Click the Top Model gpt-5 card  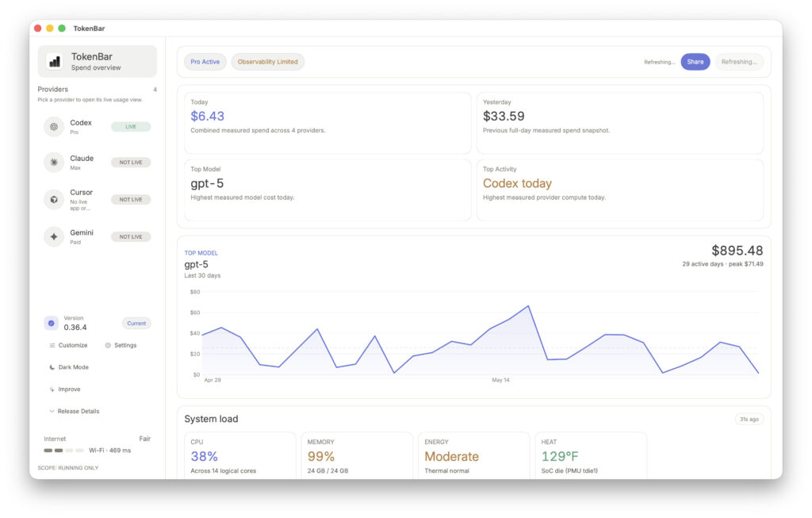tap(327, 190)
